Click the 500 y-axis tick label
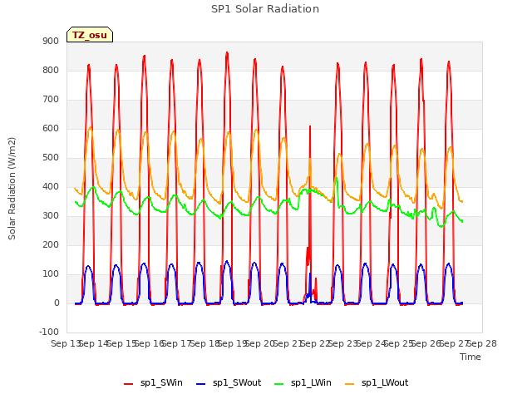The image size is (532, 399). [51, 158]
